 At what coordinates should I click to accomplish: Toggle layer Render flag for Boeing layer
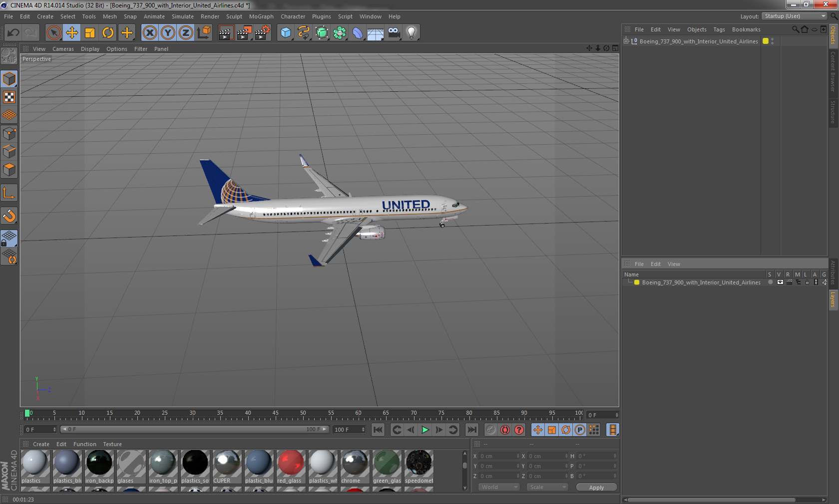tap(789, 282)
